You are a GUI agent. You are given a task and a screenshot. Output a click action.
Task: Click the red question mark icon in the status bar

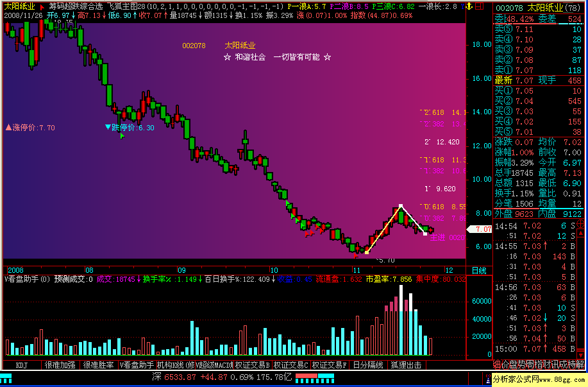pos(488,379)
